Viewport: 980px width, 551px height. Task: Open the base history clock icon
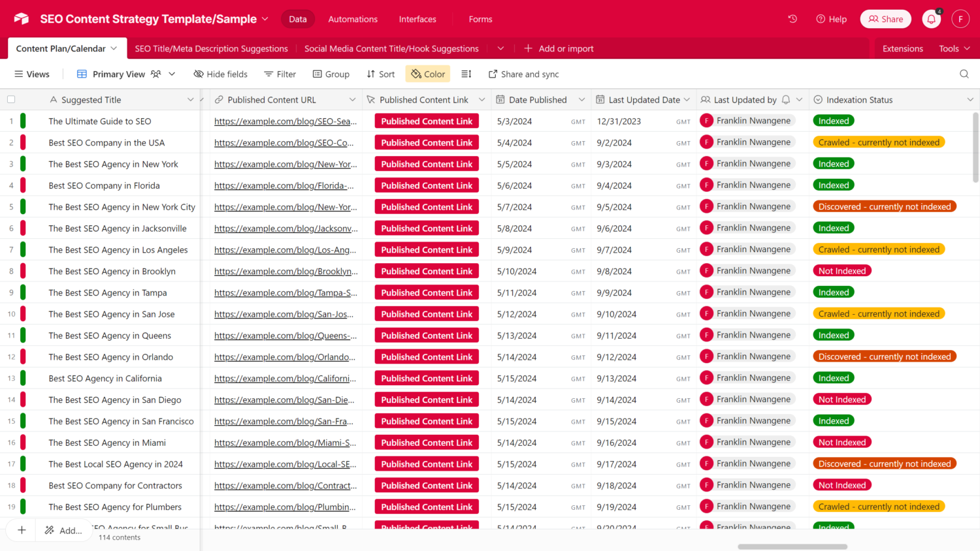pyautogui.click(x=792, y=19)
